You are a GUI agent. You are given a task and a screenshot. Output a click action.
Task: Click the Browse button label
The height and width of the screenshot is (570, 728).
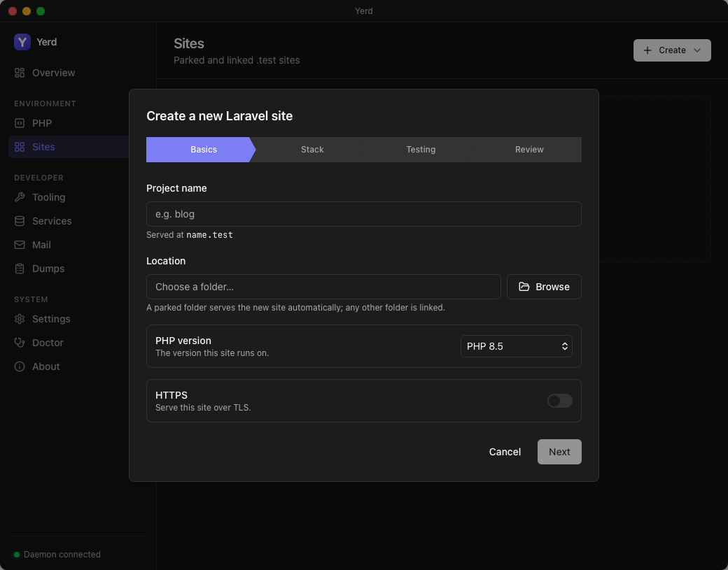[552, 287]
